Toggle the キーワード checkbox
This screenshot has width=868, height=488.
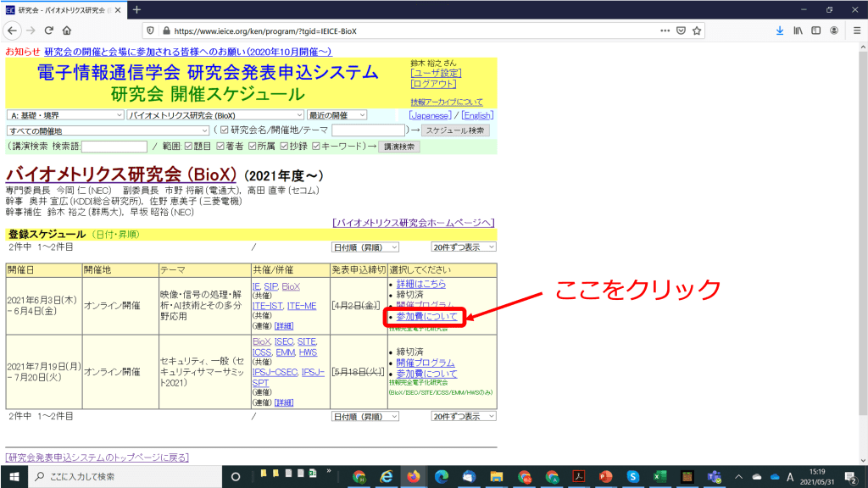point(316,147)
